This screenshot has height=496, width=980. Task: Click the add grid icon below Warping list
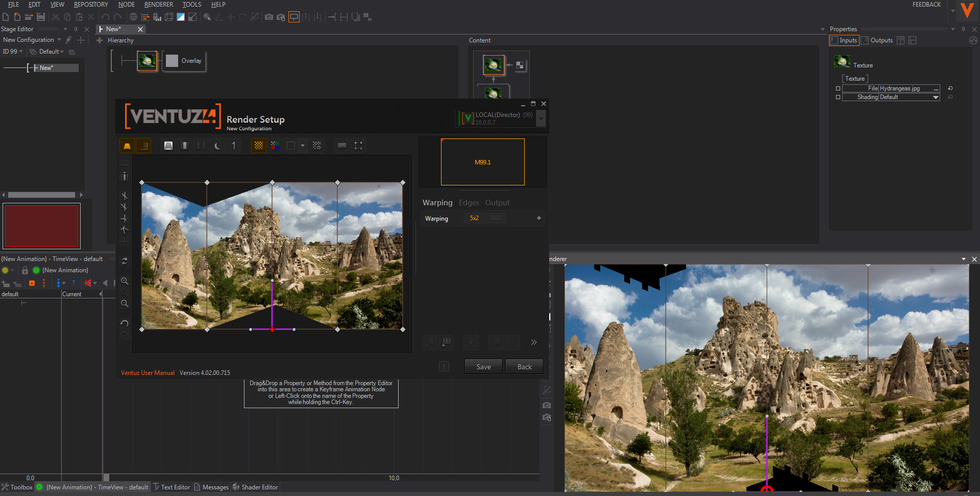tap(447, 342)
